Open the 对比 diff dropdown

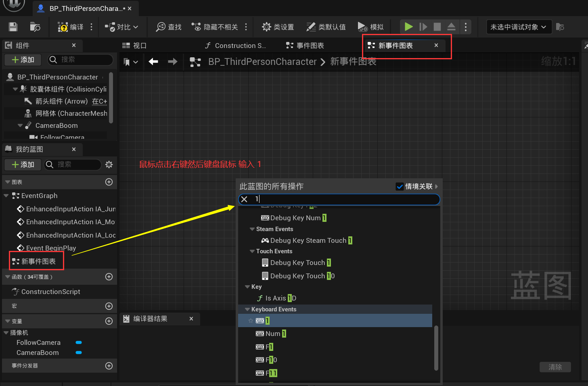click(121, 27)
